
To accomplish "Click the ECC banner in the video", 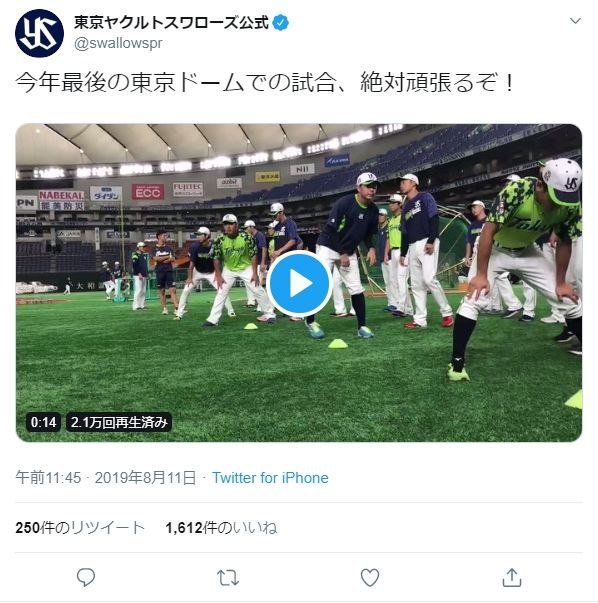I will pos(148,192).
